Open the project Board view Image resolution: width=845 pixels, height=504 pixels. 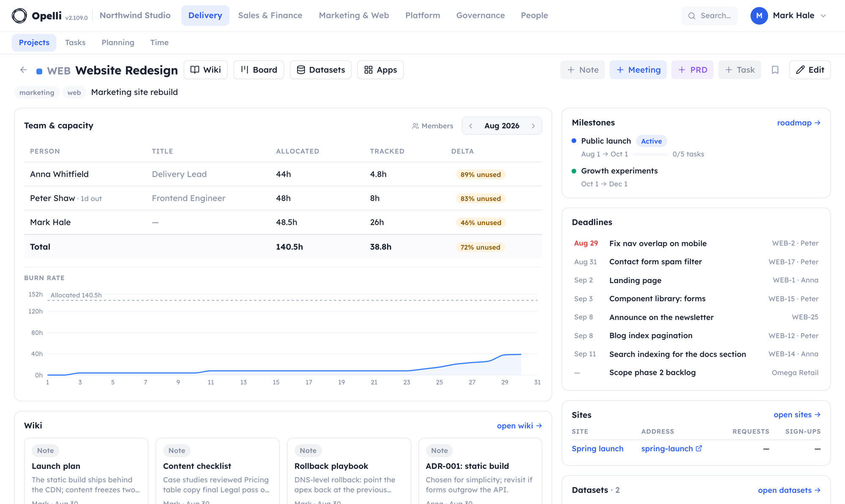pos(259,70)
